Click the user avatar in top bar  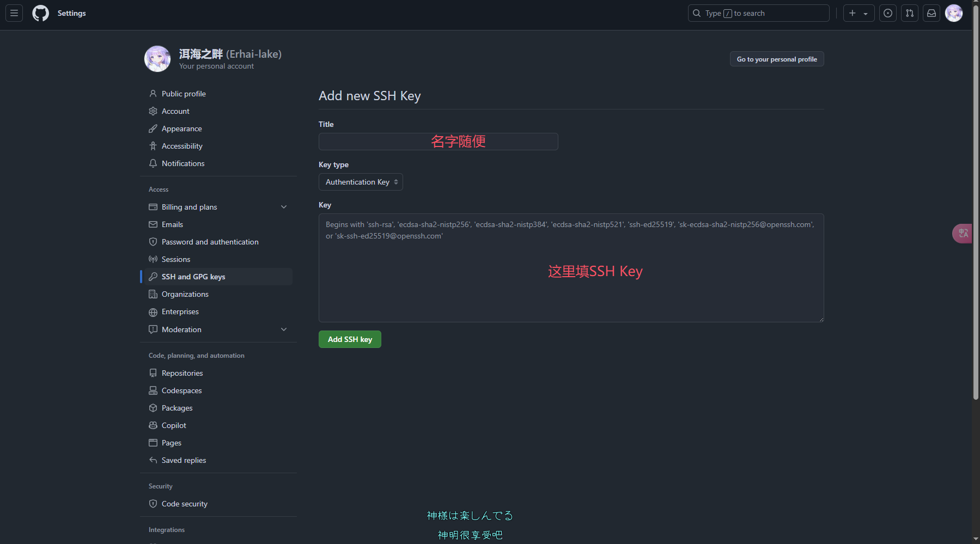(953, 13)
